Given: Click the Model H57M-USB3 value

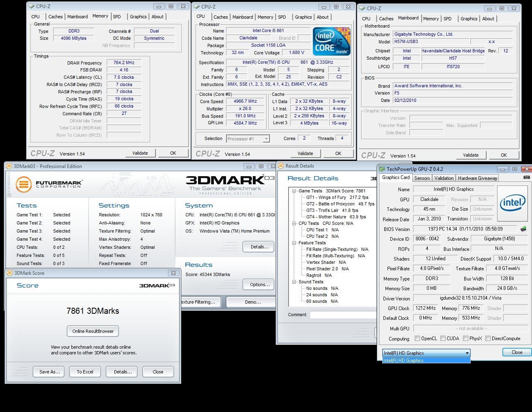Looking at the screenshot, I should (430, 41).
